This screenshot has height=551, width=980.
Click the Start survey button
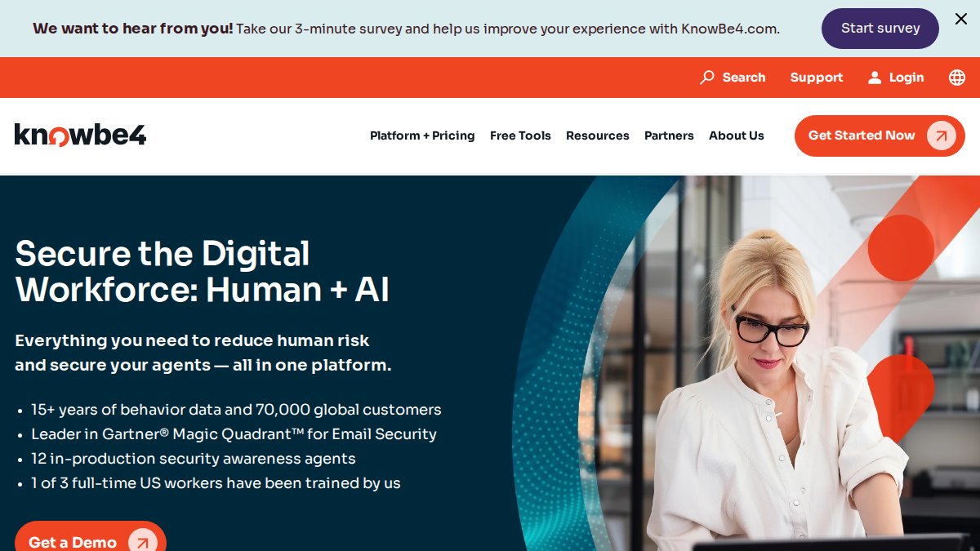pyautogui.click(x=880, y=29)
